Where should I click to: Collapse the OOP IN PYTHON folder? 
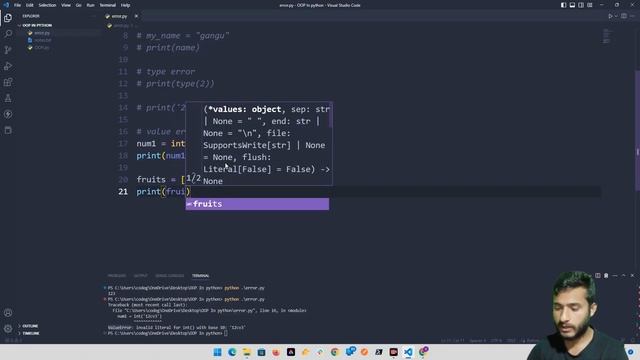pyautogui.click(x=36, y=25)
